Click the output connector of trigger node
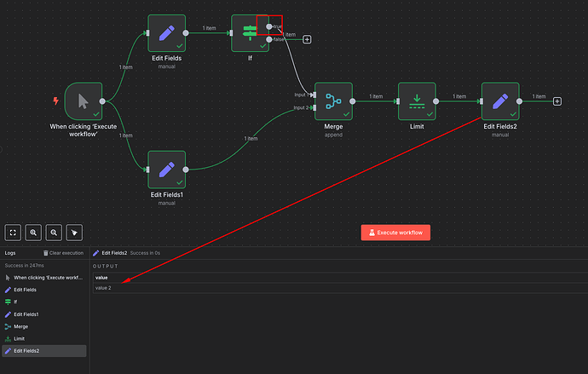 click(x=102, y=101)
